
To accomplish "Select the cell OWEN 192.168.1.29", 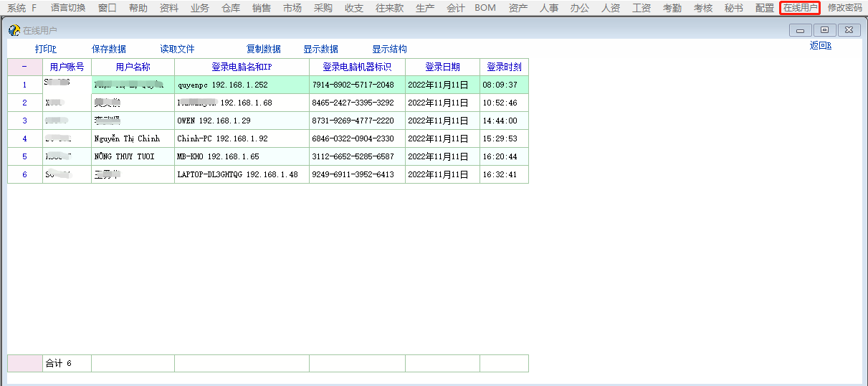I will click(x=242, y=121).
